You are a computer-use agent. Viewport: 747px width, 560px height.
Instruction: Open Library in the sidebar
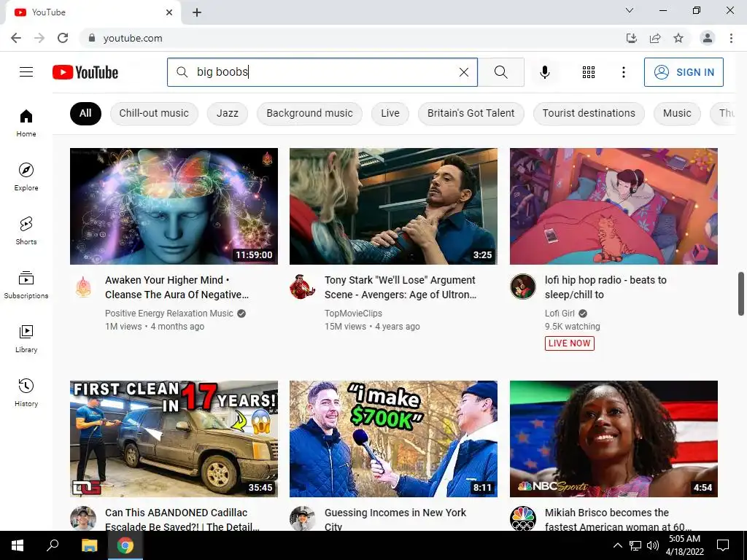pyautogui.click(x=26, y=338)
